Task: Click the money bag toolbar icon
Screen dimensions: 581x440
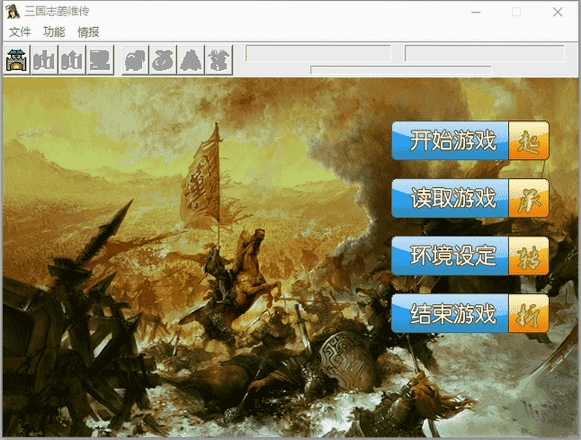Action: (163, 60)
